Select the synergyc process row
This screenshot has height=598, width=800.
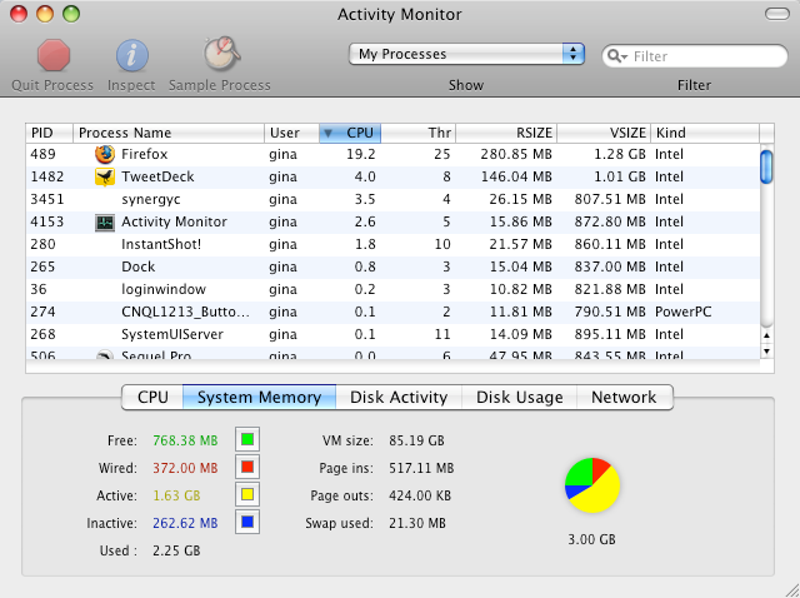pos(393,200)
